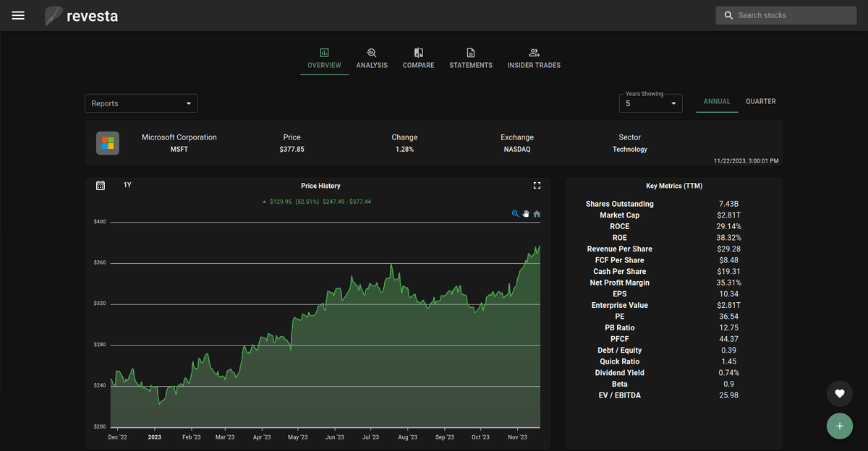
Task: Switch to the Overview tab
Action: pos(324,59)
